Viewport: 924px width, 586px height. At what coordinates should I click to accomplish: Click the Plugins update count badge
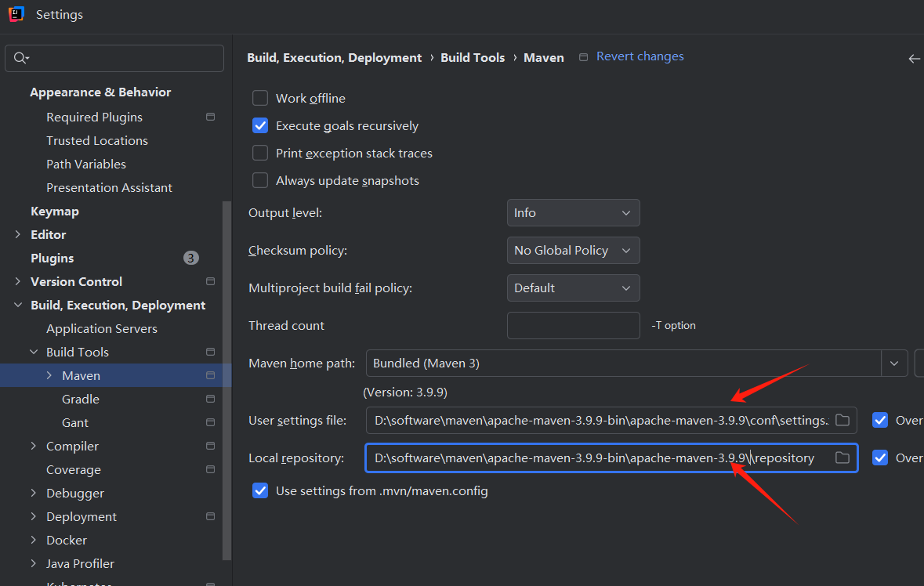[x=191, y=258]
